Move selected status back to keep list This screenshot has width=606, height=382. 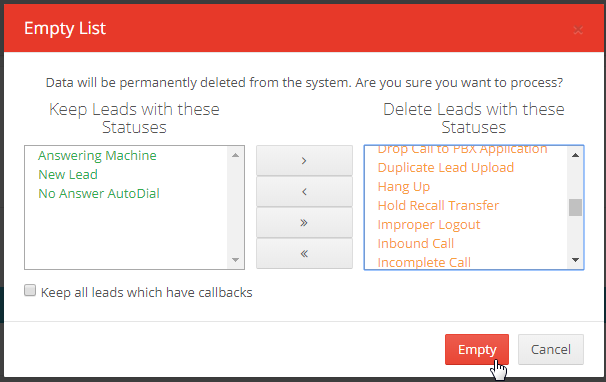coord(304,191)
